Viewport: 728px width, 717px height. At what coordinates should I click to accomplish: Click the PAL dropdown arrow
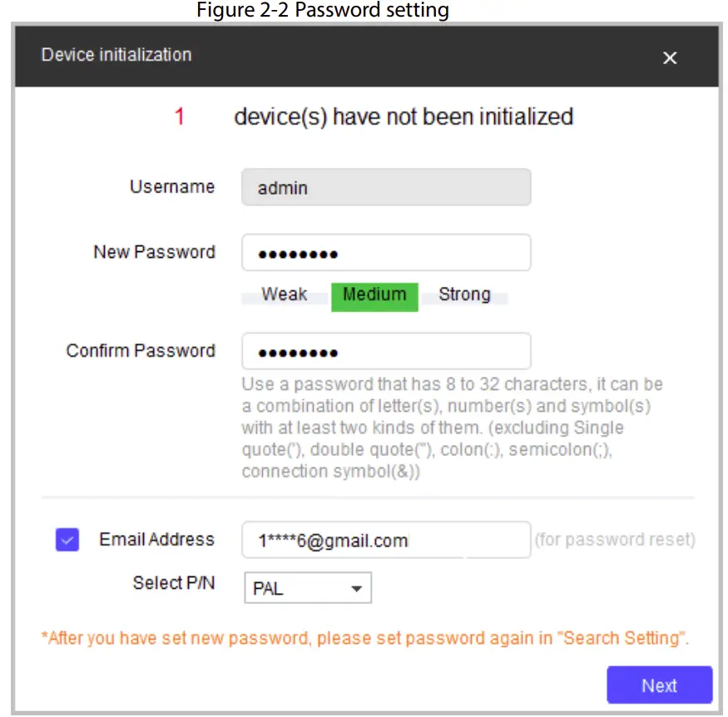[x=356, y=588]
